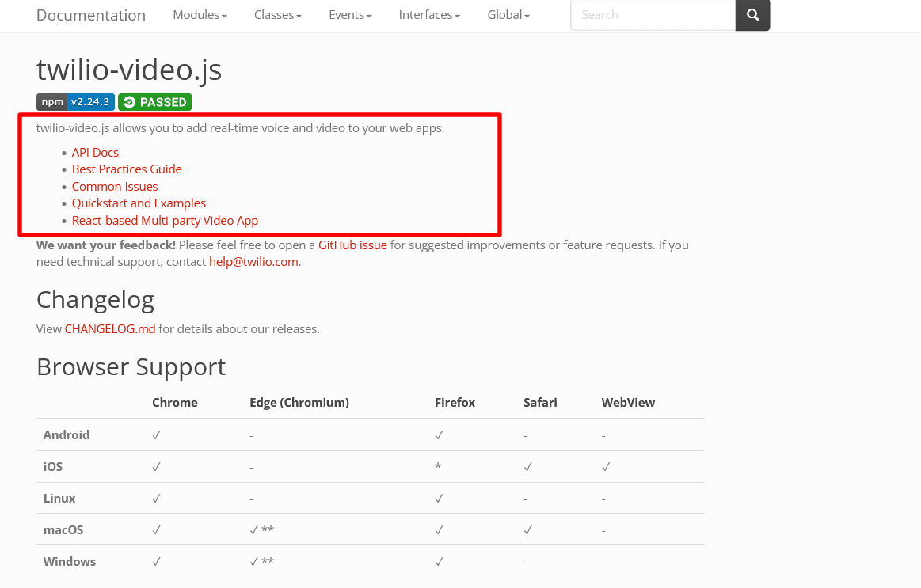Click the Documentation brand link

tap(90, 15)
